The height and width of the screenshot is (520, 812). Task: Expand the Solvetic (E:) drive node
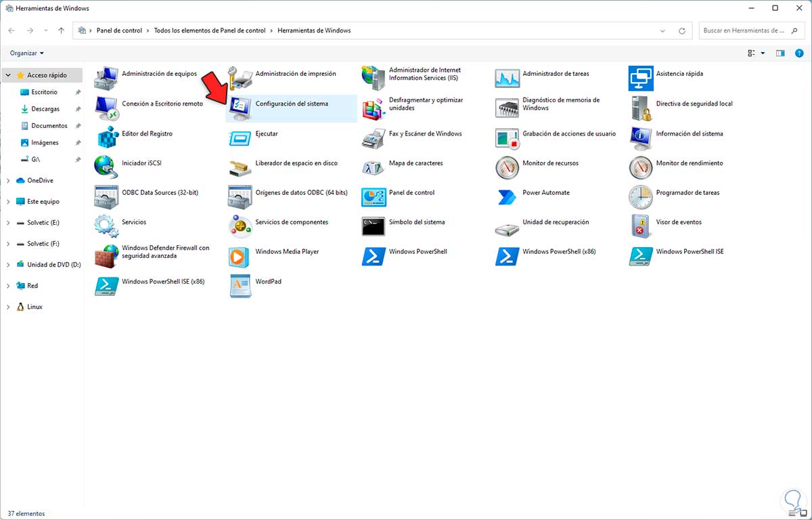pyautogui.click(x=8, y=223)
